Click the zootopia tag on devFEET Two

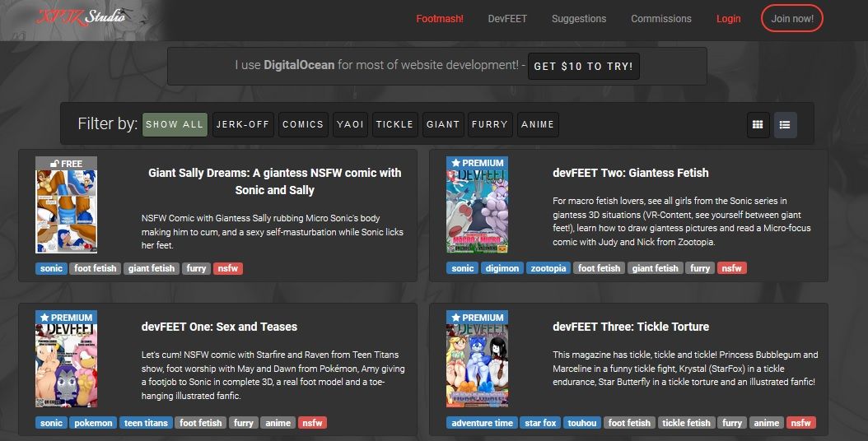(x=548, y=268)
